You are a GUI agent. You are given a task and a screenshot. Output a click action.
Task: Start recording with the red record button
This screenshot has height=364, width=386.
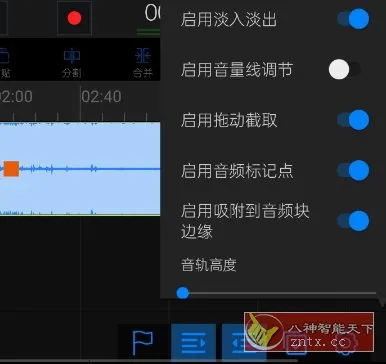pyautogui.click(x=74, y=18)
